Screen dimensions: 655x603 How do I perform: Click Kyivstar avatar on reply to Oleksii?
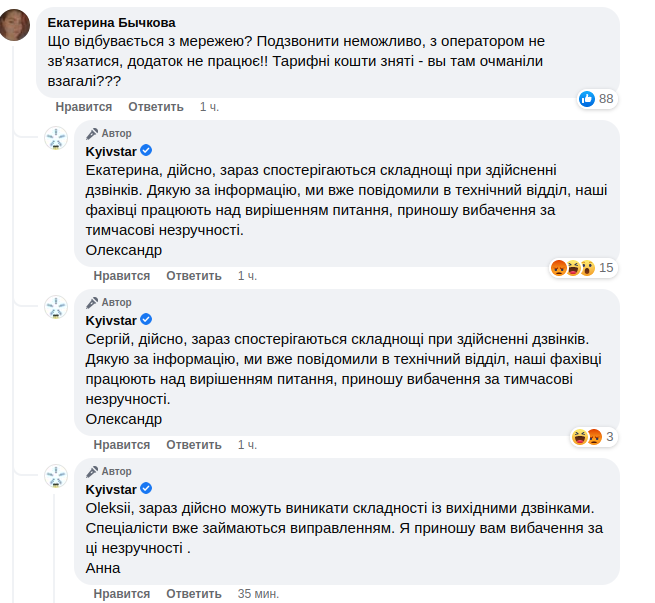[x=56, y=477]
